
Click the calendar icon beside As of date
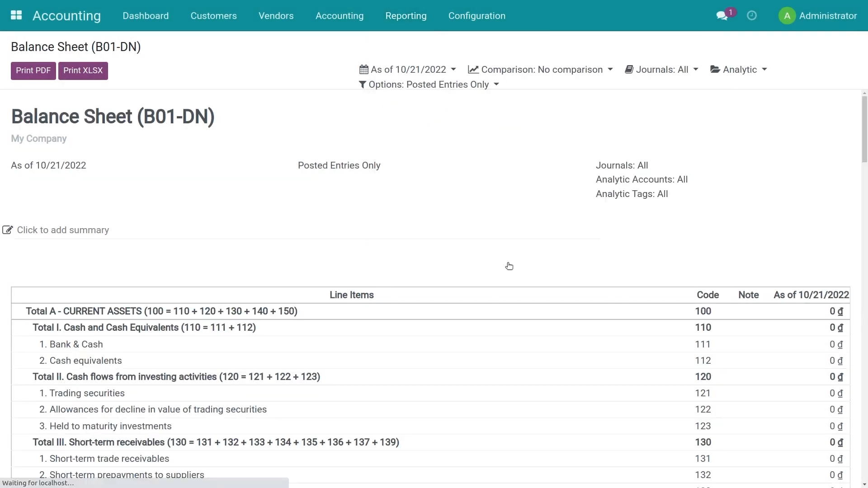pyautogui.click(x=363, y=70)
